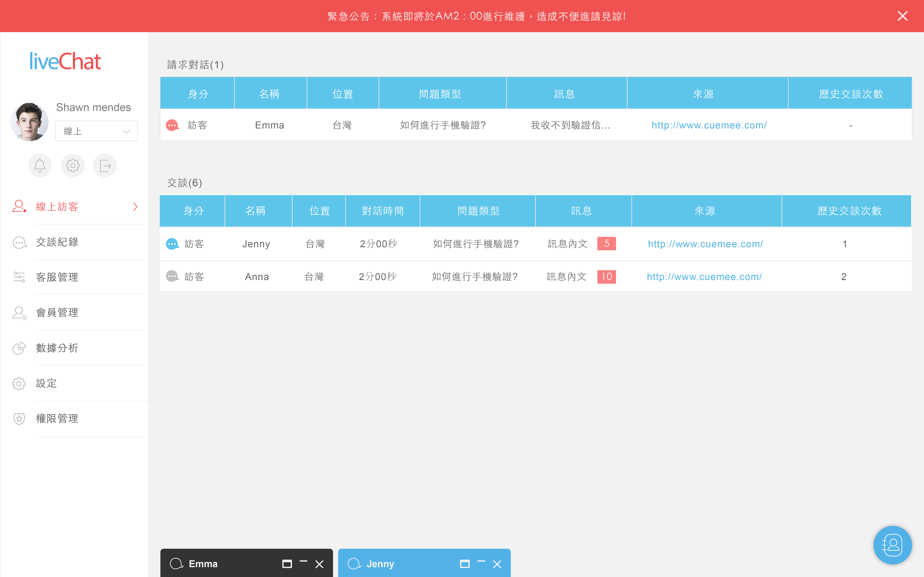
Task: Click the 線上訪客 person icon
Action: coord(19,206)
